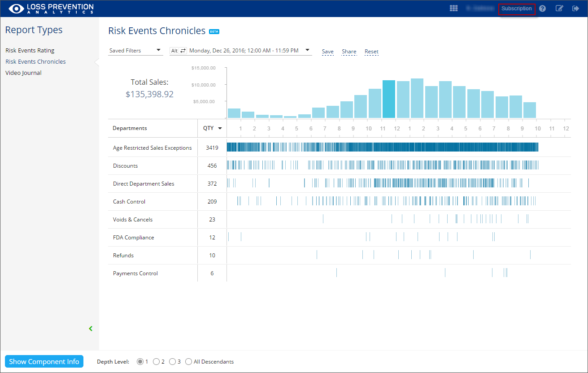Image resolution: width=588 pixels, height=373 pixels.
Task: Click the Show Component Info button
Action: pyautogui.click(x=44, y=361)
